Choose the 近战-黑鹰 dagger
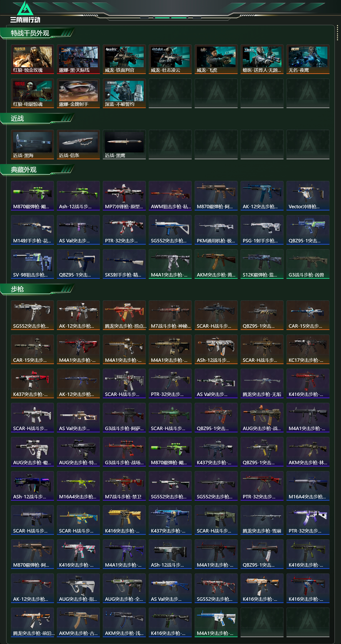The image size is (341, 644). (x=124, y=145)
